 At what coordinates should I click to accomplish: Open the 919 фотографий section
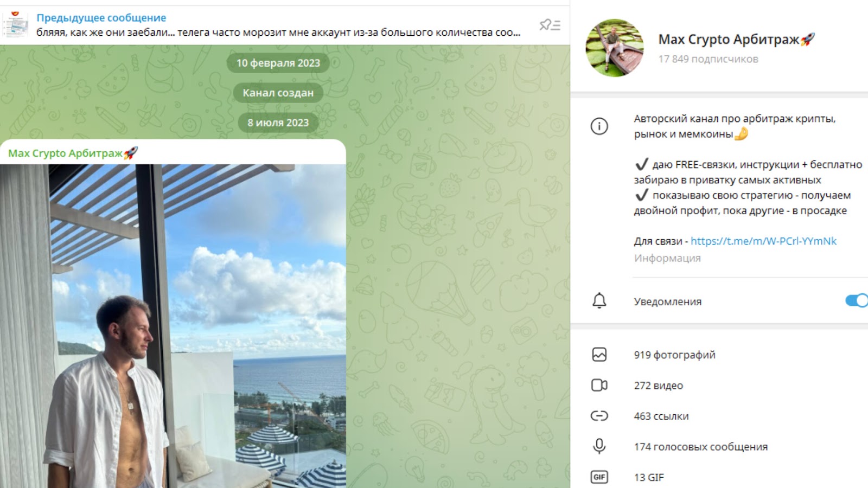point(674,355)
